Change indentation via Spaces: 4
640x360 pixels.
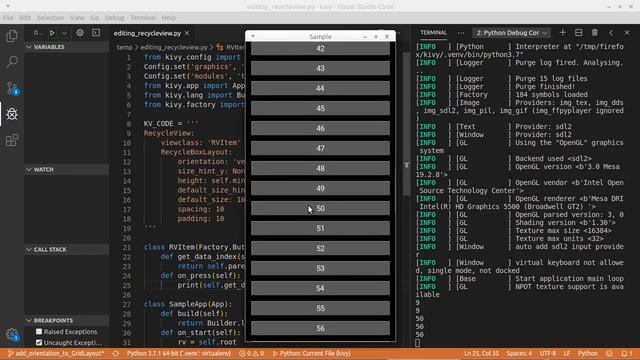pos(519,353)
